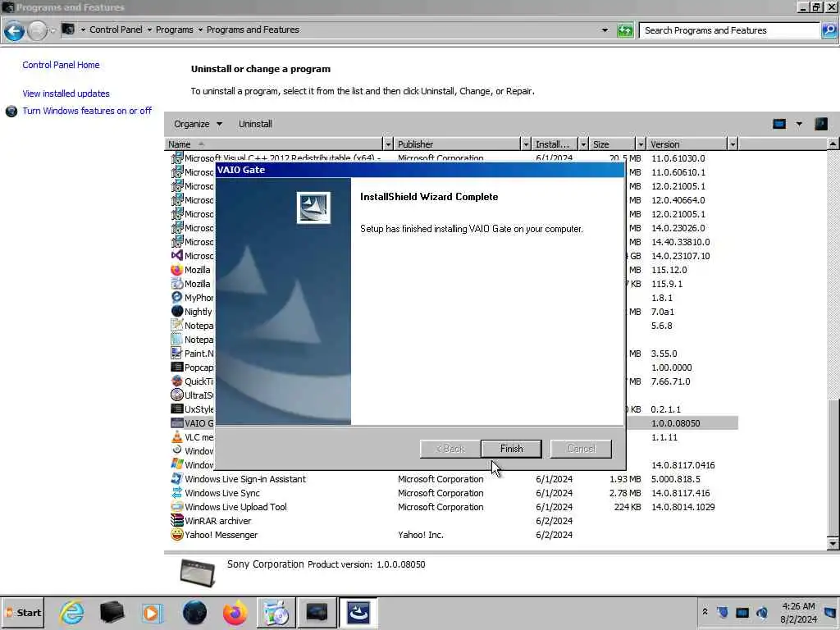The height and width of the screenshot is (630, 840).
Task: Select the WinRAR archiver entry name
Action: coord(217,521)
